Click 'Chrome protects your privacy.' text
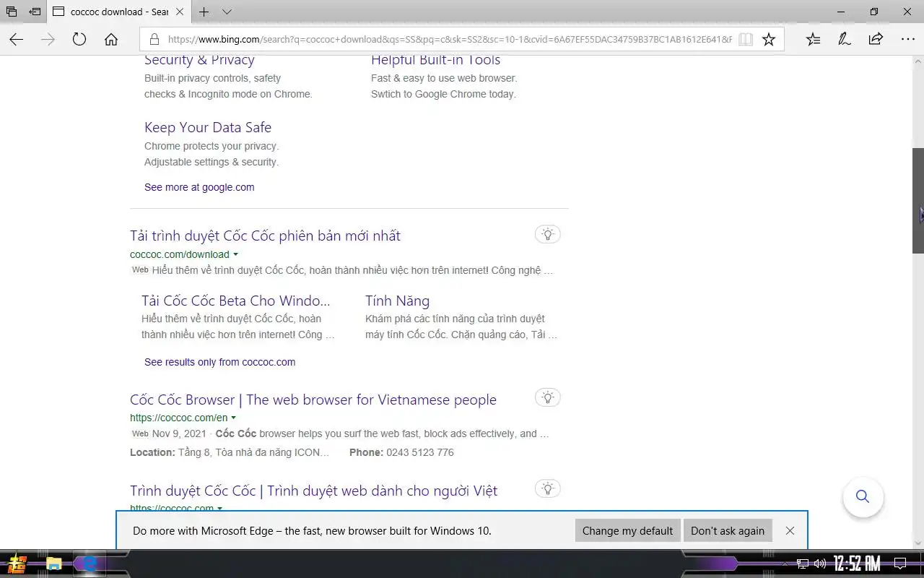 point(212,146)
